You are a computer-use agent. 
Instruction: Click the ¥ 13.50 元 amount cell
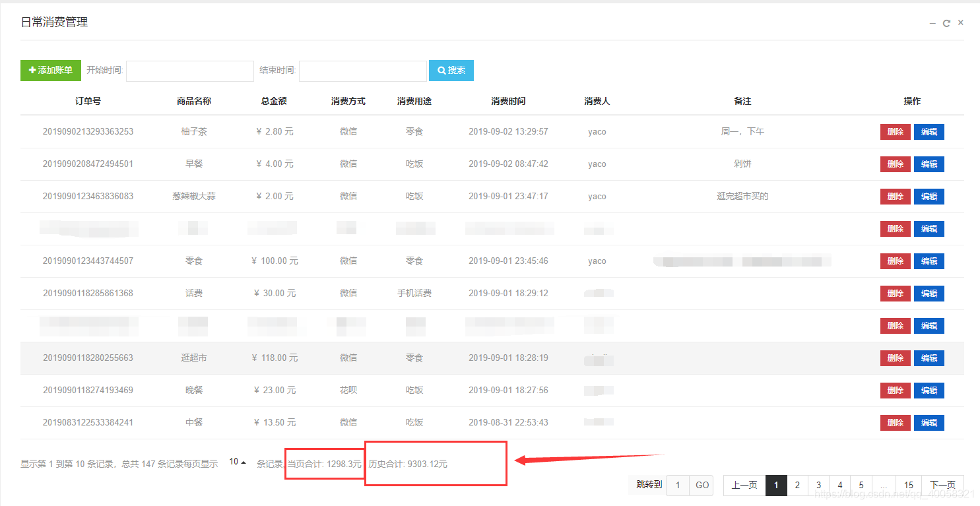point(275,422)
